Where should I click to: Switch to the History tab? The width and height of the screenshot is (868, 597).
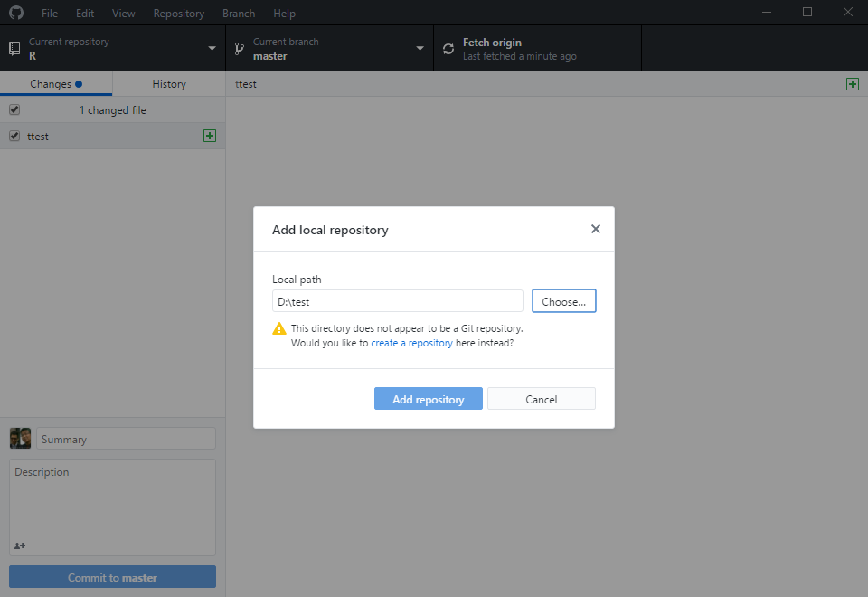(169, 83)
